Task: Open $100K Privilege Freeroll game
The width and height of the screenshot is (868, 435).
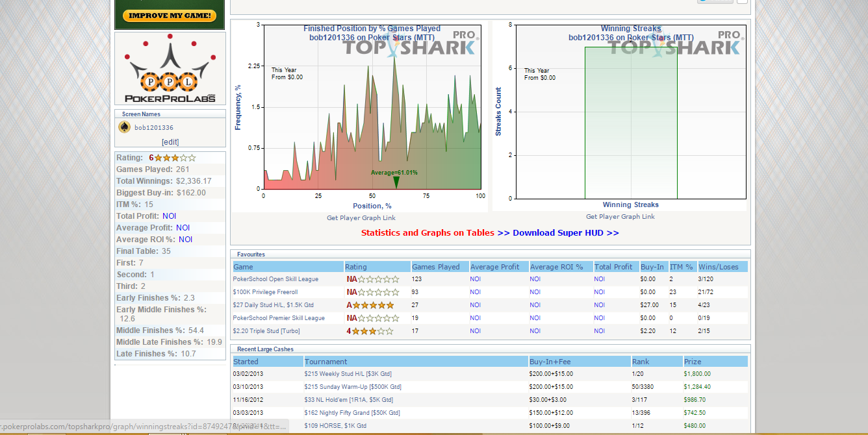Action: pos(265,292)
